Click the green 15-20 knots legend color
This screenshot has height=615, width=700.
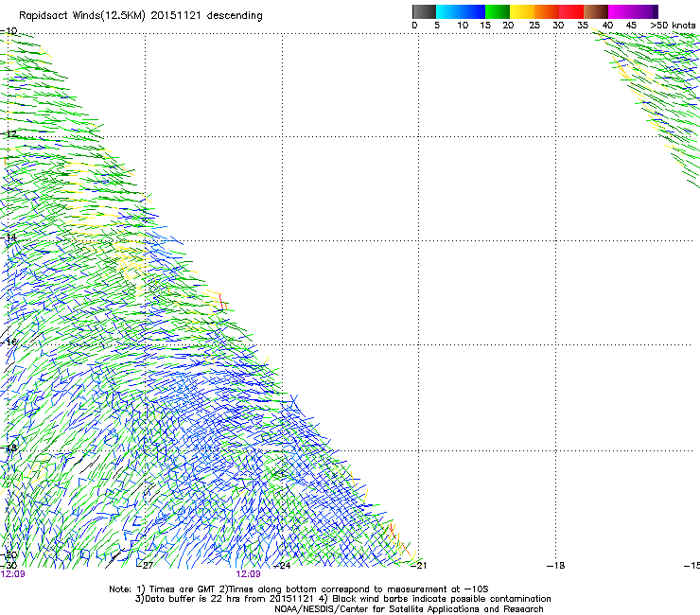[x=498, y=11]
